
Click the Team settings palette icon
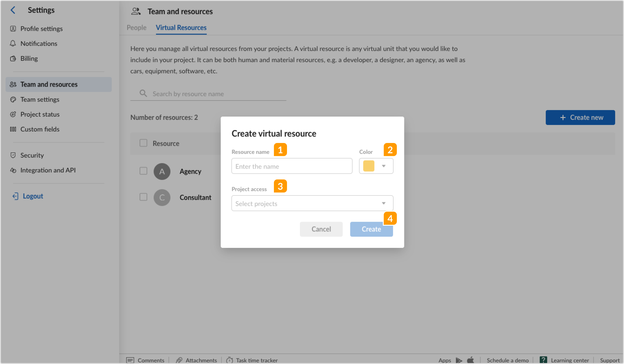click(x=13, y=100)
